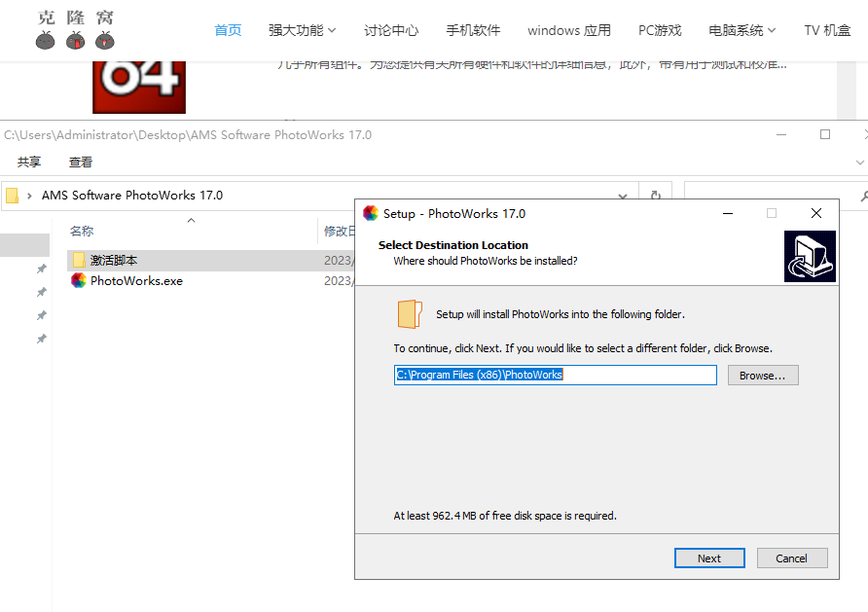Click the first pin icon in Explorer sidebar
The width and height of the screenshot is (868, 612).
(42, 269)
